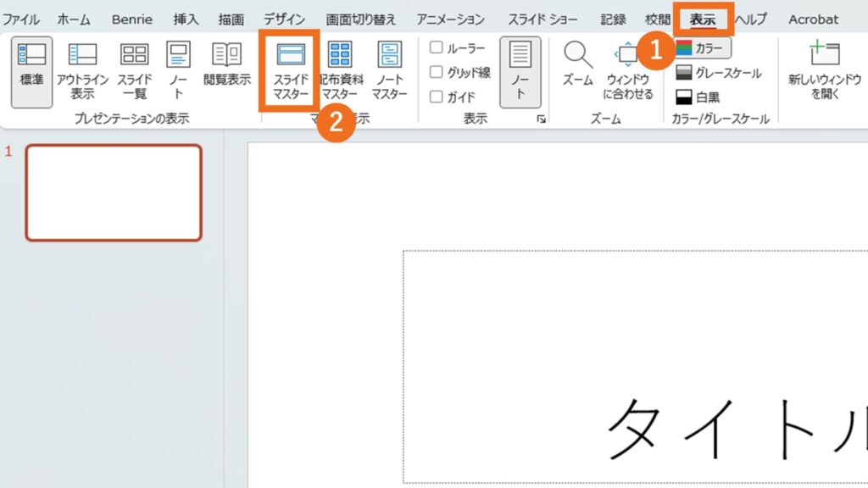Screen dimensions: 868x488
Task: Open the Acrobat tab
Action: (813, 19)
